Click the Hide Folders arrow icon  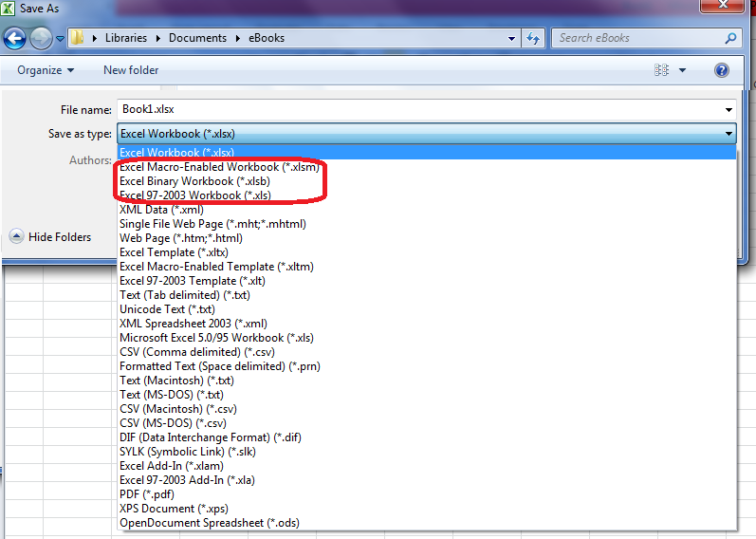coord(16,236)
